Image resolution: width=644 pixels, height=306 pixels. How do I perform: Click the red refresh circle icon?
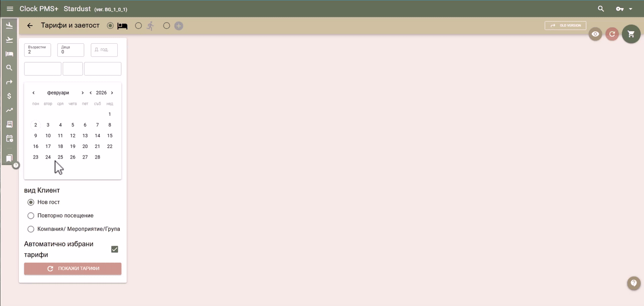612,34
